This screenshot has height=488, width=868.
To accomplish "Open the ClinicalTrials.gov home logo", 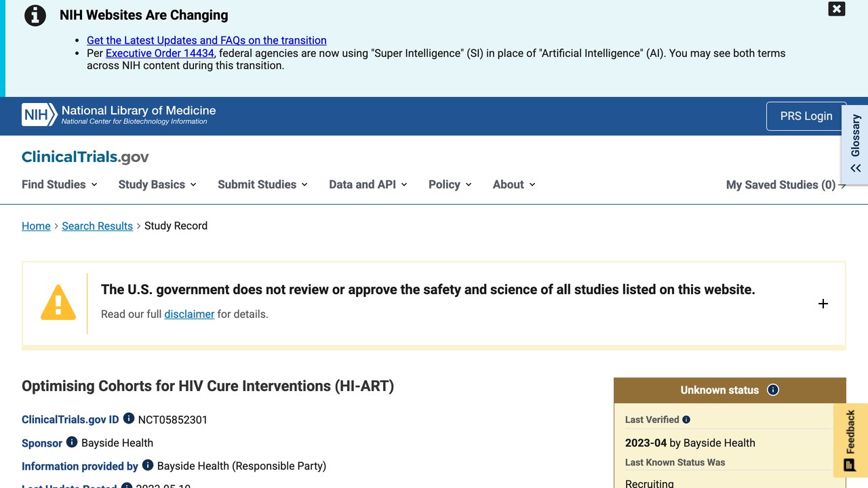I will [85, 157].
